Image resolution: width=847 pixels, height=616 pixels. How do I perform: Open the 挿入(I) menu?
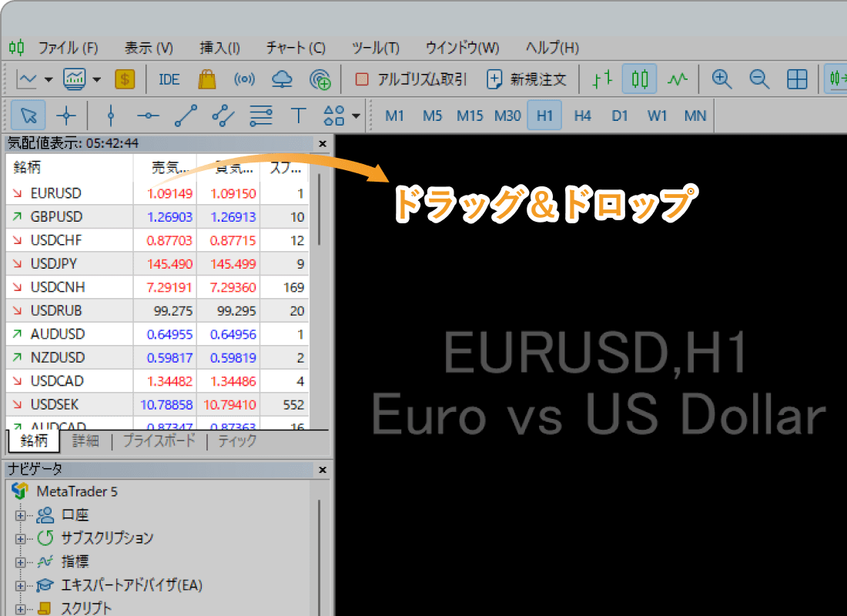[x=219, y=48]
